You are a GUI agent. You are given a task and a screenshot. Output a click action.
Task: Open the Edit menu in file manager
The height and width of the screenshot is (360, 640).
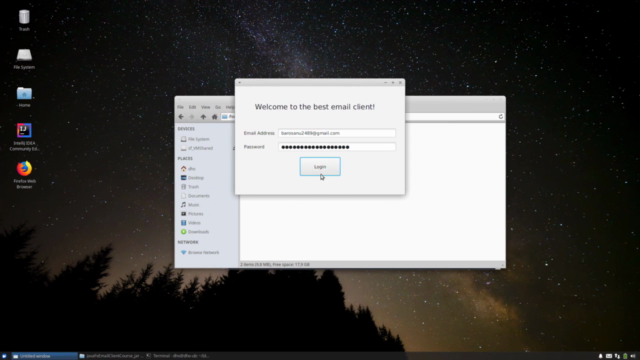192,107
